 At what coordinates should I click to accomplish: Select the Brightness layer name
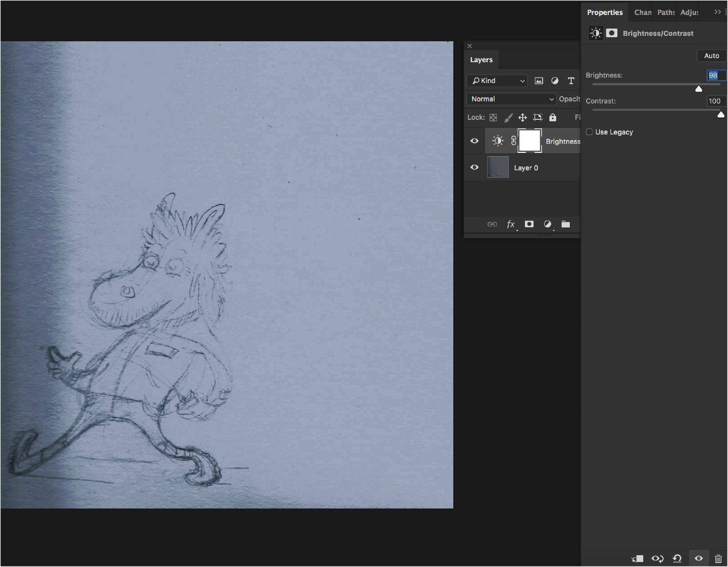point(563,142)
